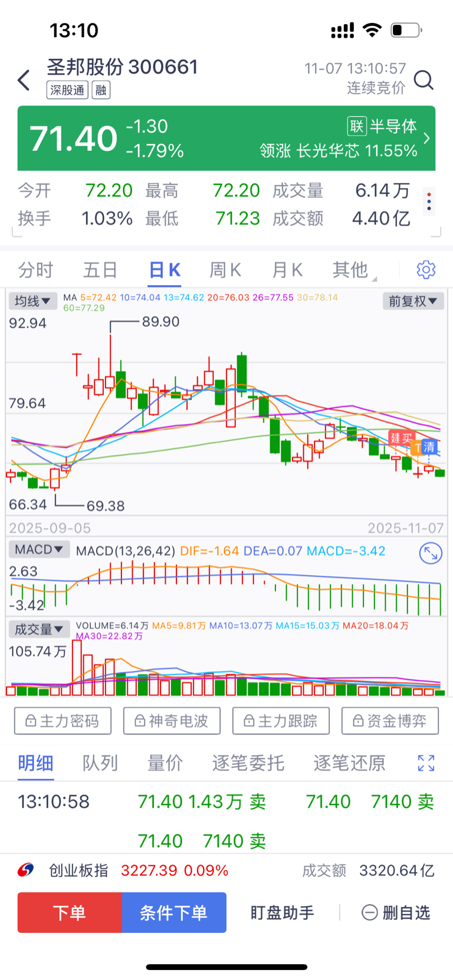Image resolution: width=453 pixels, height=980 pixels.
Task: Expand MACD panel with circular arrows icon
Action: pos(431,553)
